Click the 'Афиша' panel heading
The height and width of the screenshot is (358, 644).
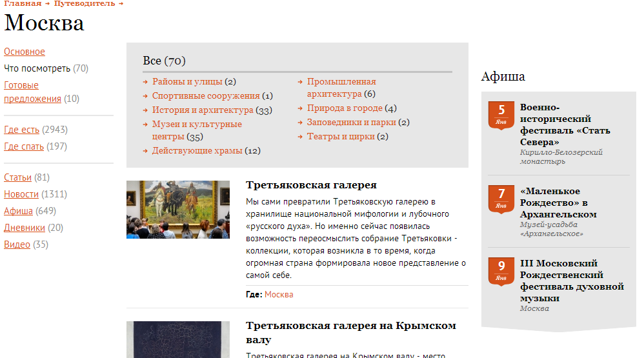point(503,76)
